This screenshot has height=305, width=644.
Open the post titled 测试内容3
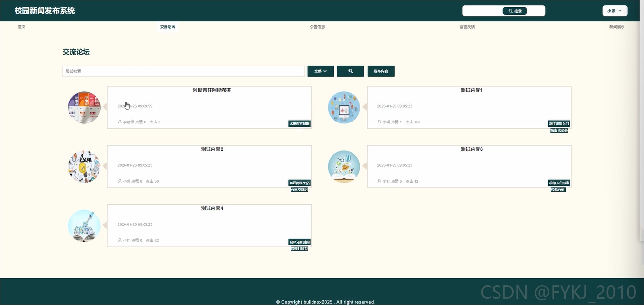(472, 149)
